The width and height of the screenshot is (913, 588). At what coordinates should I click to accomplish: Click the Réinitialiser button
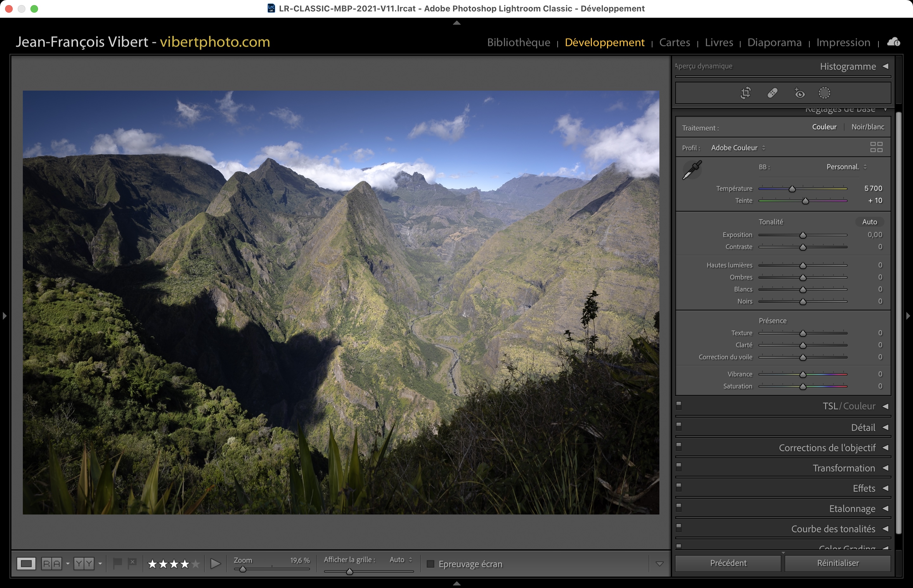[x=837, y=563]
